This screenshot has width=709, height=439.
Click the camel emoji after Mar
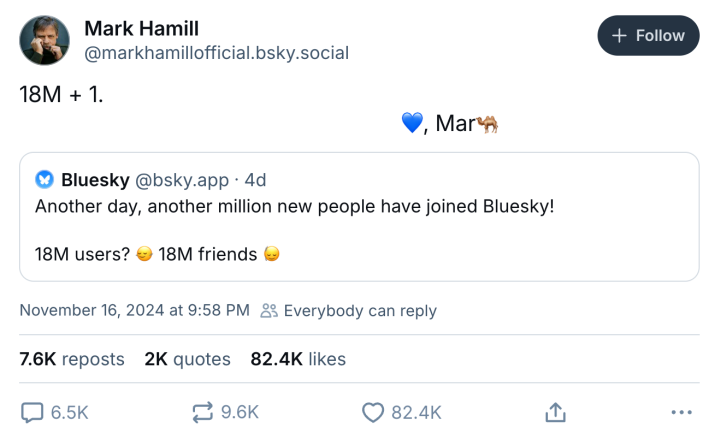[487, 124]
